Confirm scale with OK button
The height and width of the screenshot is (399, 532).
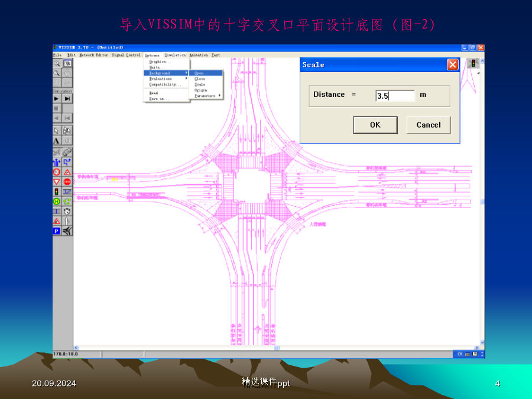[x=375, y=125]
